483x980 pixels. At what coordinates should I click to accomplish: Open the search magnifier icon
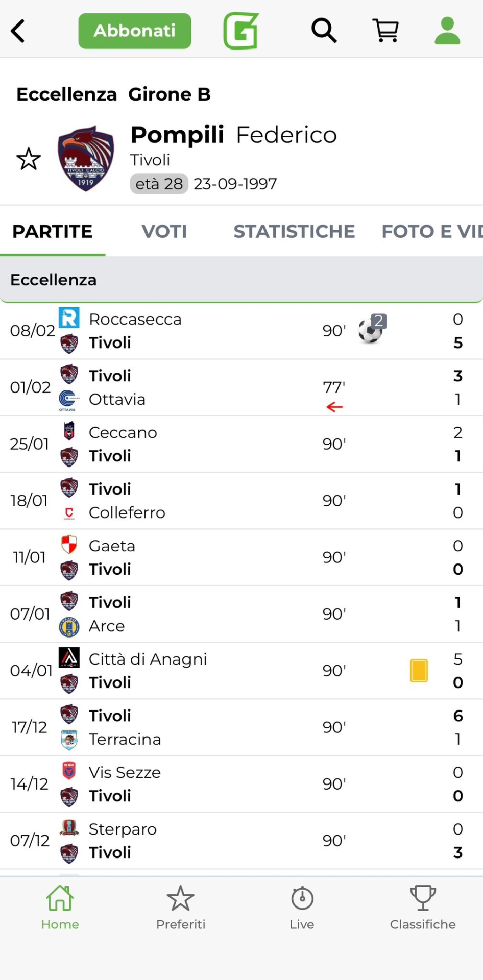pos(324,31)
